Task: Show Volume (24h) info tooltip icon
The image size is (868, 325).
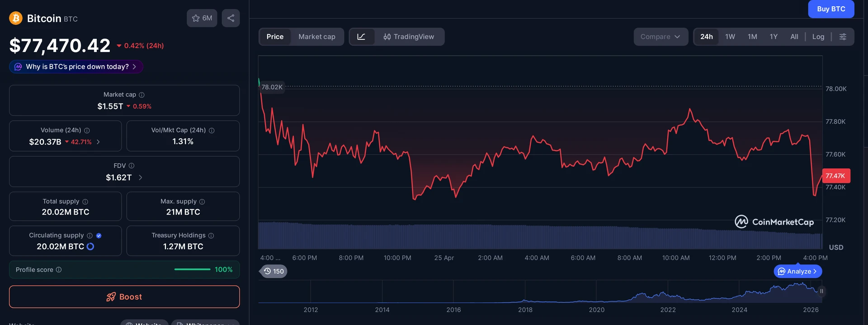Action: 87,130
